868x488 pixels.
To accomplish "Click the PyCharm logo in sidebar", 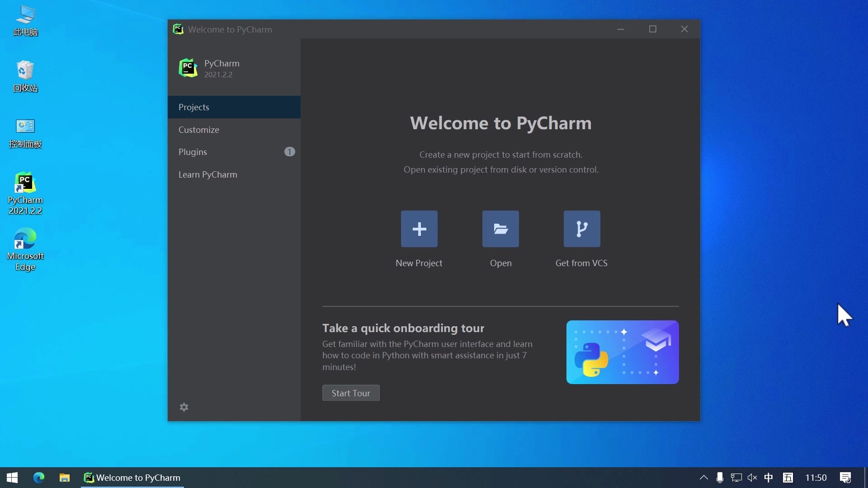I will pyautogui.click(x=188, y=68).
